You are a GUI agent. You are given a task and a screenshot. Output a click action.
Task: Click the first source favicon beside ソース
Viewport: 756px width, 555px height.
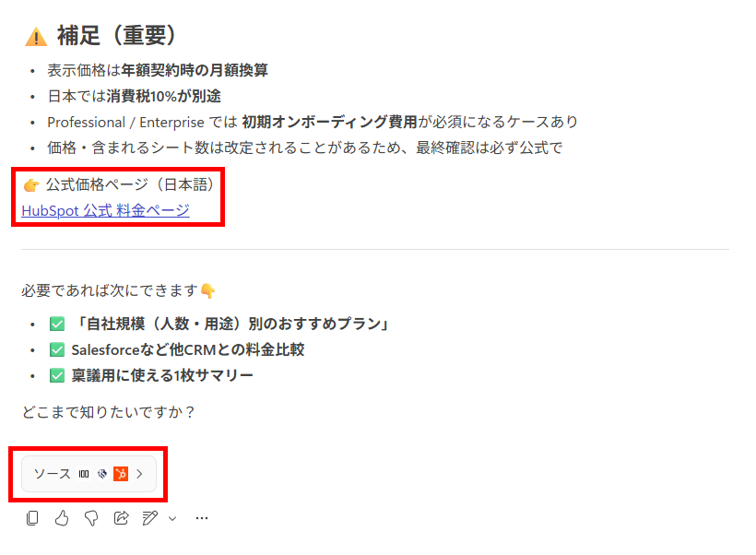pyautogui.click(x=84, y=474)
